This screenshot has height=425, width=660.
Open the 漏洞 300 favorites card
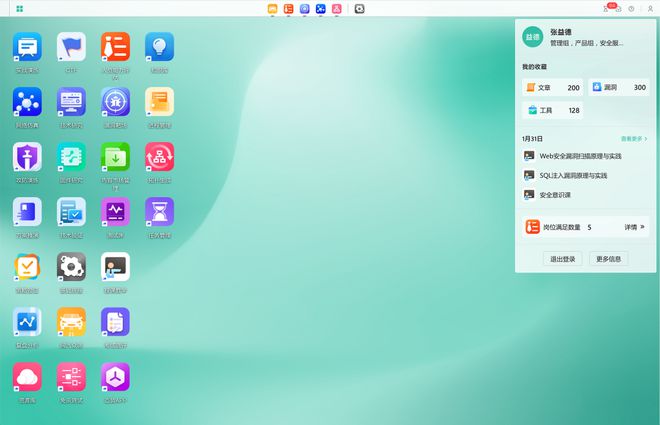(619, 88)
